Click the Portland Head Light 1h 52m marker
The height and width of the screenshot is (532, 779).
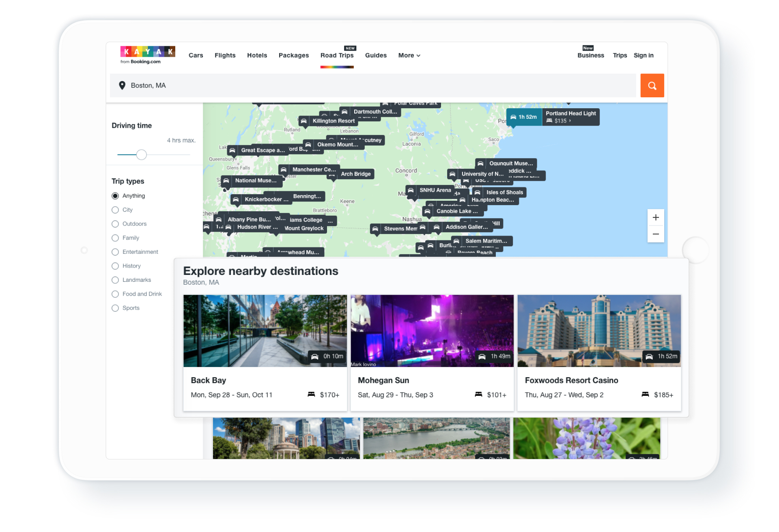click(x=524, y=117)
